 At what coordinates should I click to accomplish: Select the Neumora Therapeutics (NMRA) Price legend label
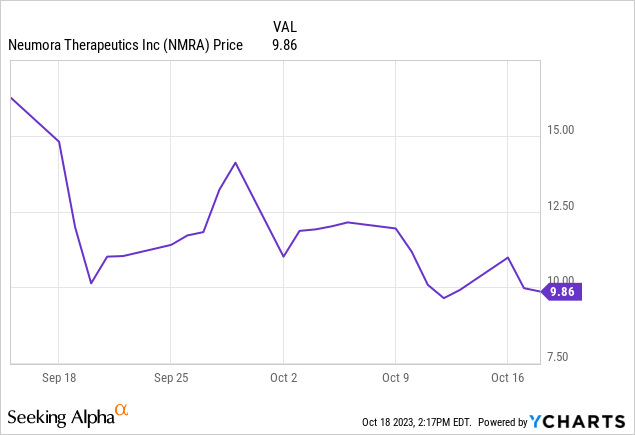pos(125,44)
